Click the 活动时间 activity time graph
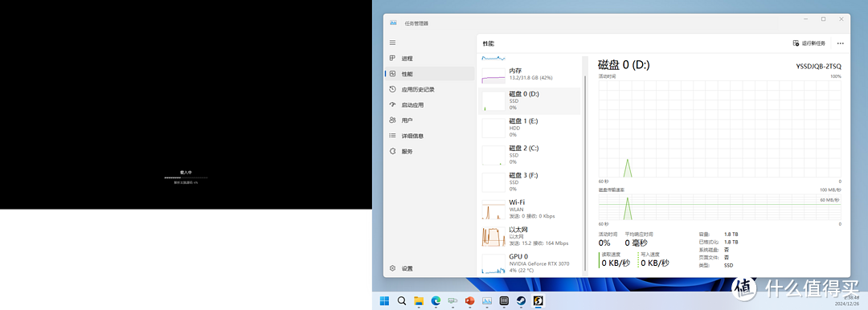This screenshot has width=868, height=310. tap(719, 128)
